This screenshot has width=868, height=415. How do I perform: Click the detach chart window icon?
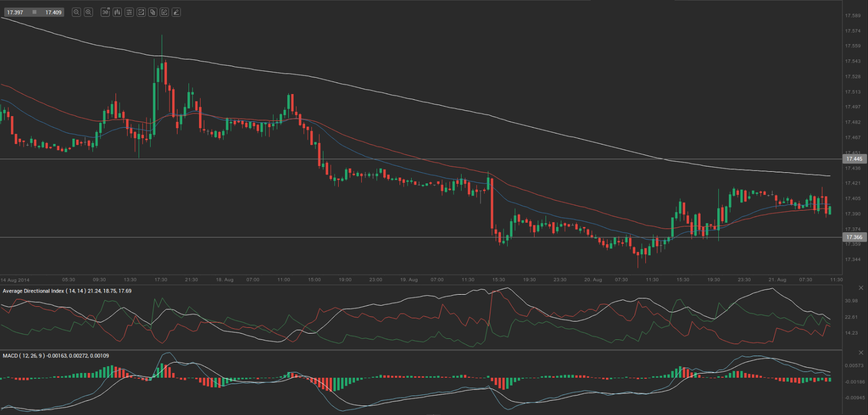click(x=141, y=12)
